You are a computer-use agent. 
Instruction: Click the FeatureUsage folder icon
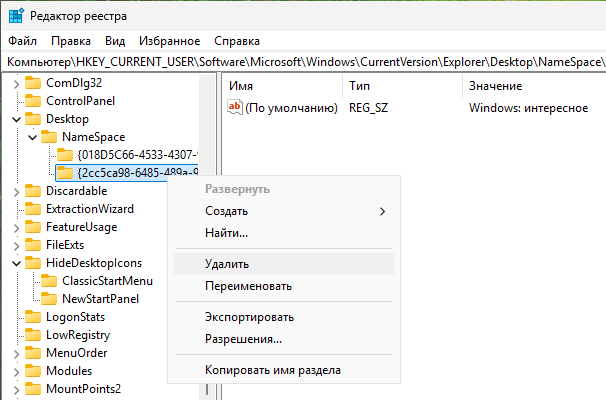pyautogui.click(x=32, y=227)
